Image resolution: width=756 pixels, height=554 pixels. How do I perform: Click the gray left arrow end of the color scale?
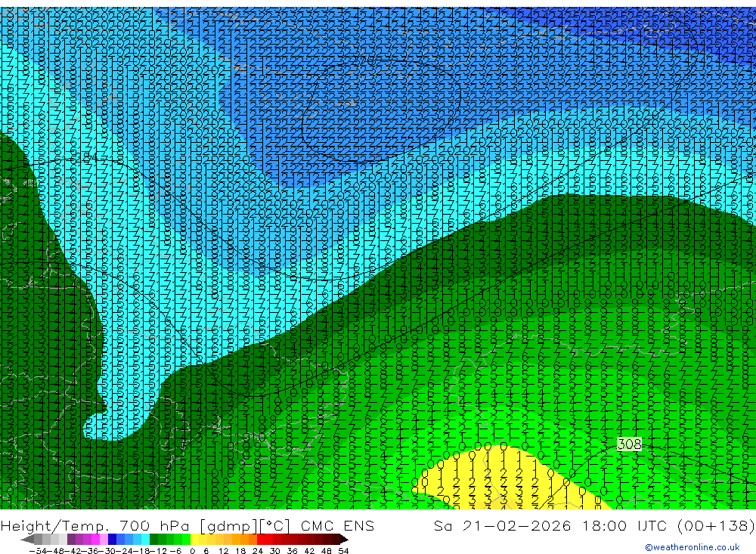click(x=27, y=540)
